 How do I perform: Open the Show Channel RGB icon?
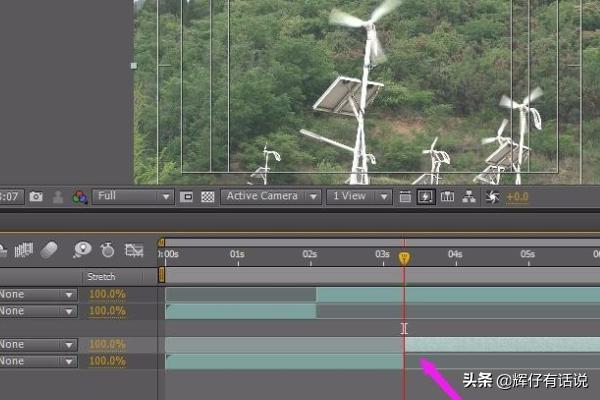point(80,197)
